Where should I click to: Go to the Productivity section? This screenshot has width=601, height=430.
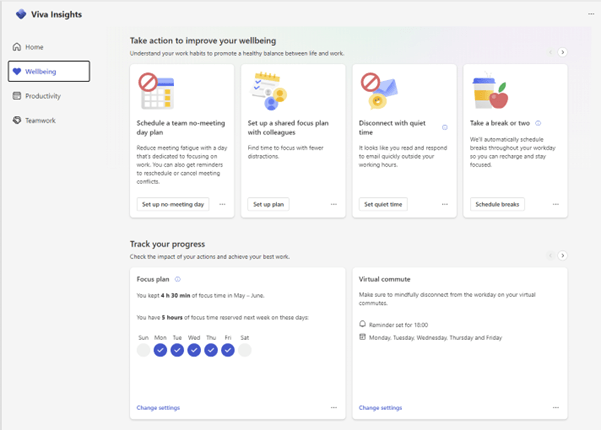point(49,96)
